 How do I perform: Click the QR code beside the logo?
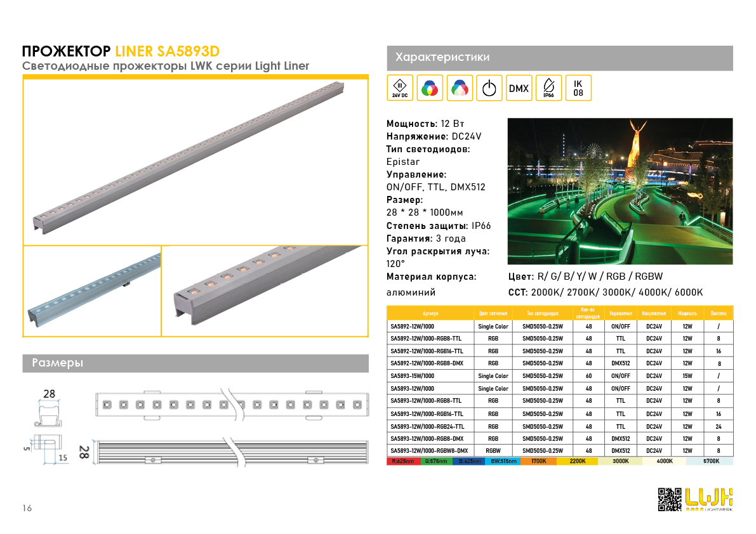670,499
